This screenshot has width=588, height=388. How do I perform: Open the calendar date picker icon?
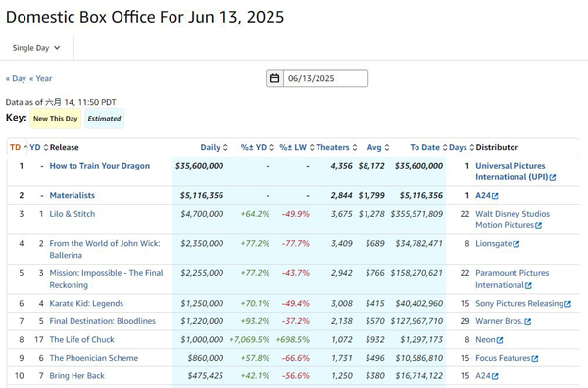point(274,78)
